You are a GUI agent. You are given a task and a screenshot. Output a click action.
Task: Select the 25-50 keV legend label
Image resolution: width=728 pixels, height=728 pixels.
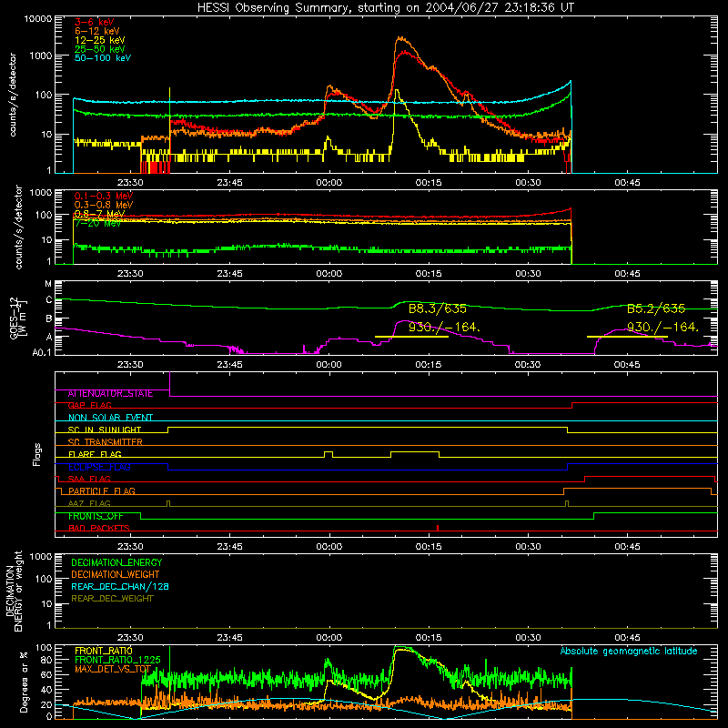[x=100, y=49]
